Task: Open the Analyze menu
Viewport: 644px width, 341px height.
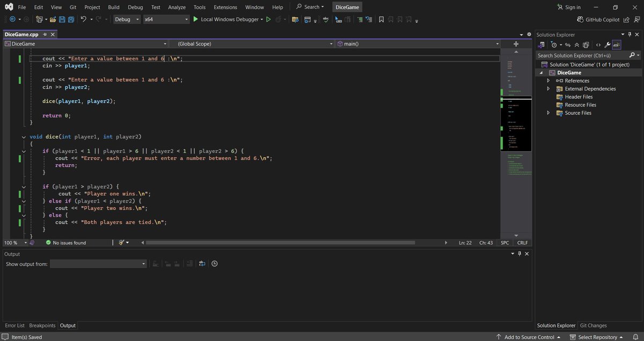Action: (177, 8)
